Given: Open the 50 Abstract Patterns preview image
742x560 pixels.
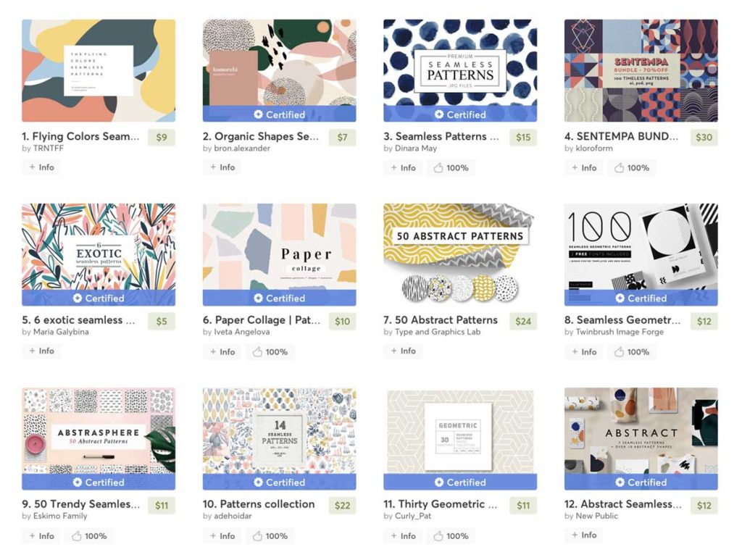Looking at the screenshot, I should click(x=460, y=254).
